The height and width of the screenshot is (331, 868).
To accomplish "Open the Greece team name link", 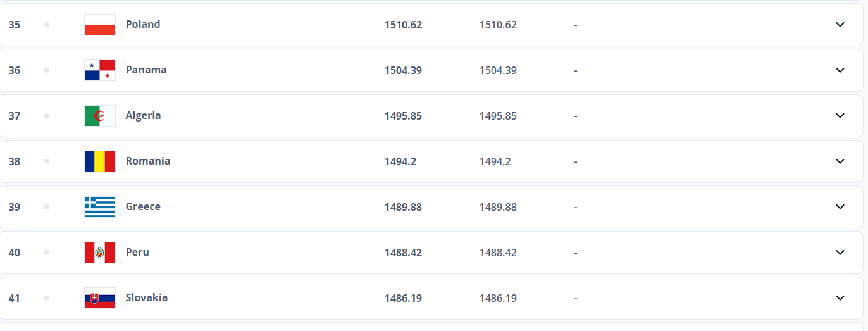I will tap(143, 206).
